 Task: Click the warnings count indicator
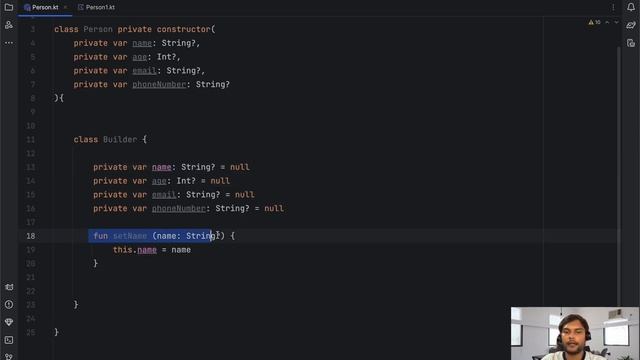pos(595,22)
